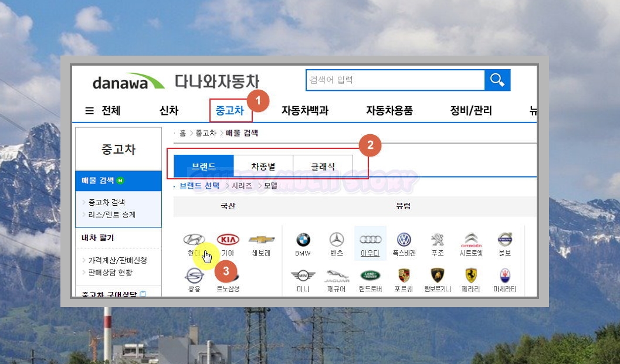Image resolution: width=620 pixels, height=364 pixels.
Task: Select the SsangYong (쌍용) brand logo
Action: click(x=194, y=275)
